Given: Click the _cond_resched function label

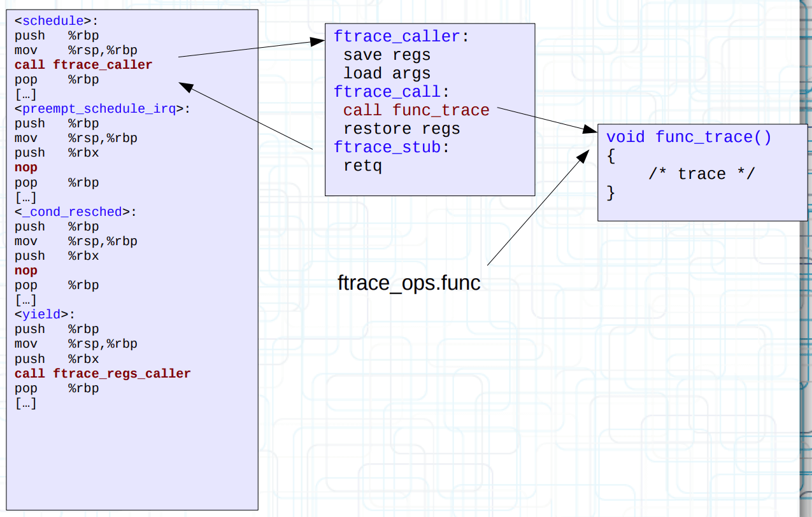Looking at the screenshot, I should (x=76, y=212).
